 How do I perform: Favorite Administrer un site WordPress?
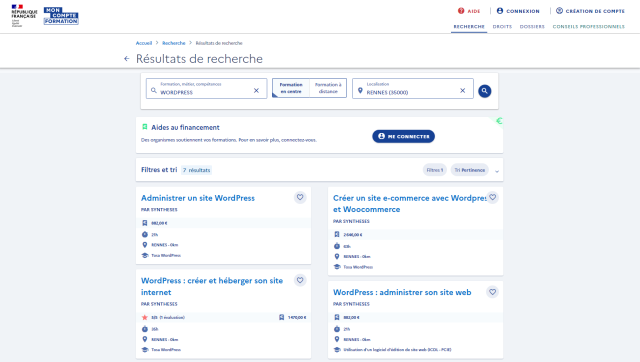pos(300,198)
